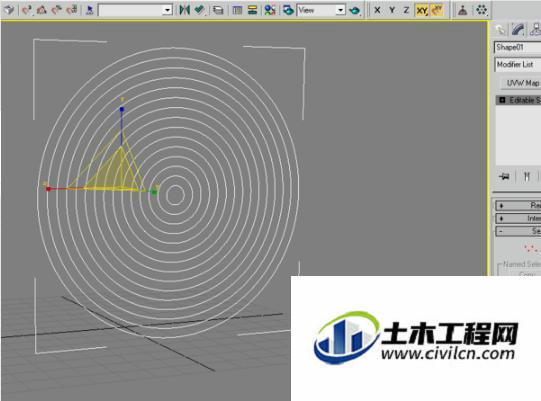Screen dimensions: 541x401
Task: Click the Array tool icon
Action: point(462,10)
